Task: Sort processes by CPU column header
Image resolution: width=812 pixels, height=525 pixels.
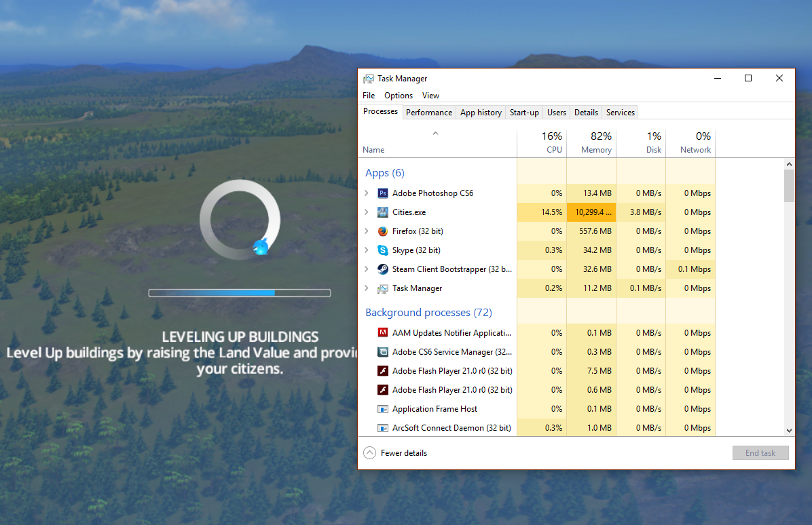Action: 542,143
